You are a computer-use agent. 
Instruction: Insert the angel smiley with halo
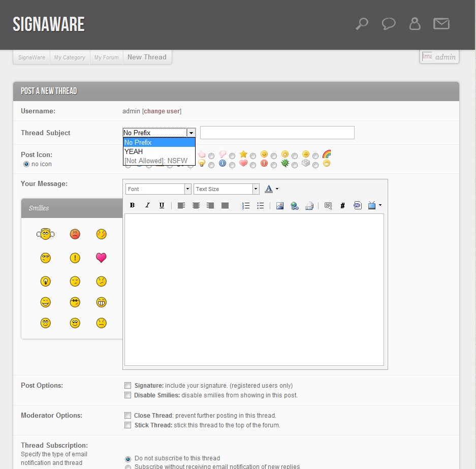pyautogui.click(x=46, y=234)
